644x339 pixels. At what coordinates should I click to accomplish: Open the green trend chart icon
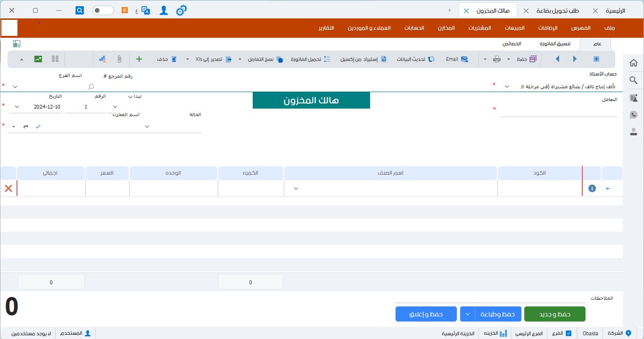coord(38,59)
